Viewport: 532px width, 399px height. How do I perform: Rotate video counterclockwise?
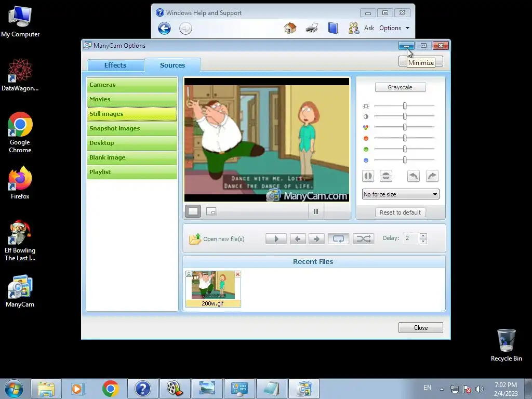click(x=414, y=176)
